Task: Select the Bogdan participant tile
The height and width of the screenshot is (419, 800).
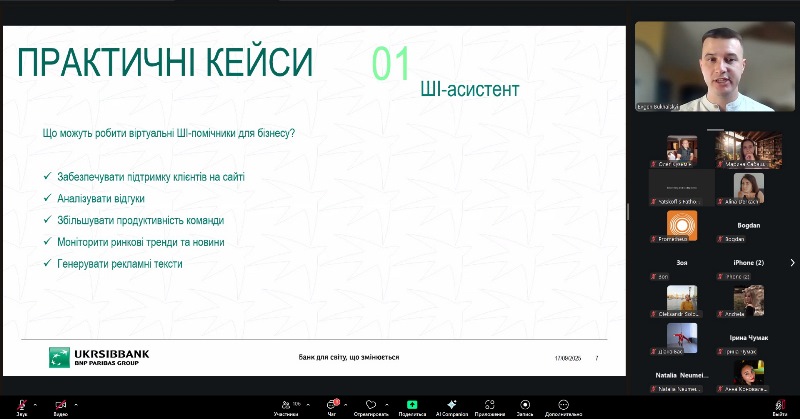Action: click(748, 225)
